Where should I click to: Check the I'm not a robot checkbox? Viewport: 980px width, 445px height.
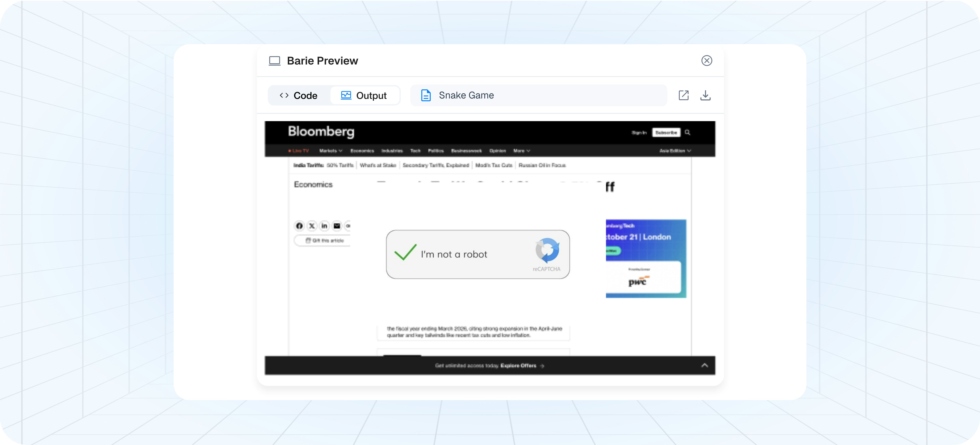click(x=405, y=252)
